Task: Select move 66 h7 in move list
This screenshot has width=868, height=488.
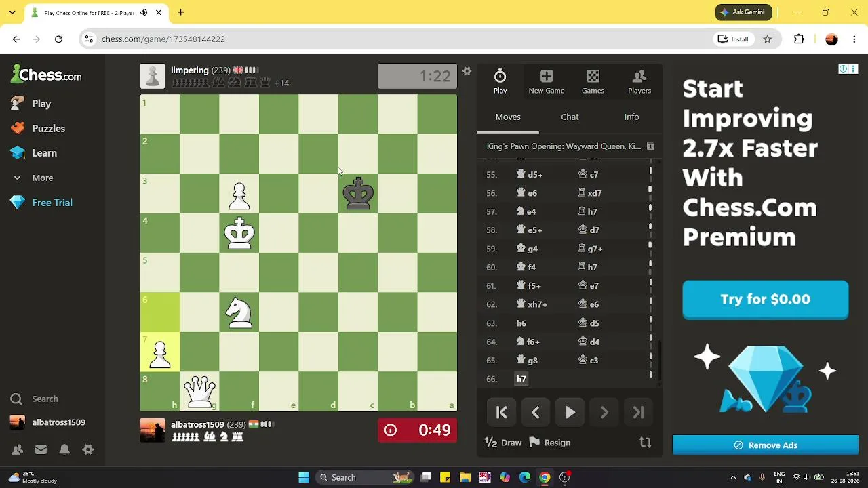Action: pos(521,379)
